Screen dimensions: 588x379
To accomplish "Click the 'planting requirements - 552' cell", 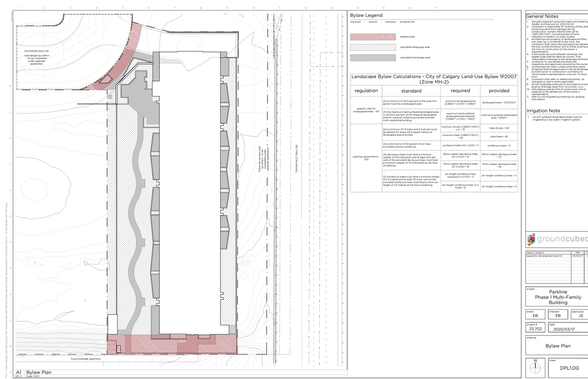I will [366, 158].
